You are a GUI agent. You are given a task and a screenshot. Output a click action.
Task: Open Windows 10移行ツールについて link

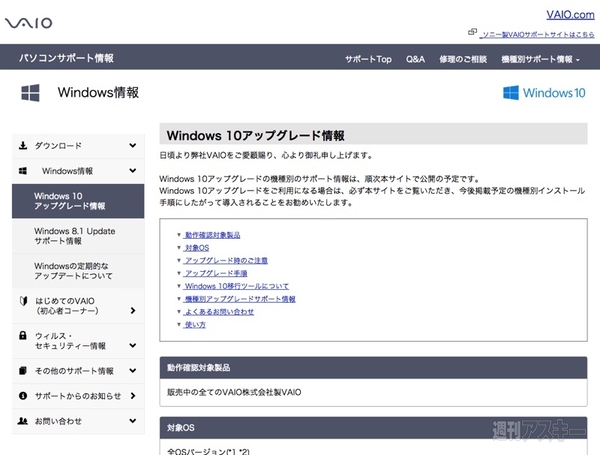[236, 286]
